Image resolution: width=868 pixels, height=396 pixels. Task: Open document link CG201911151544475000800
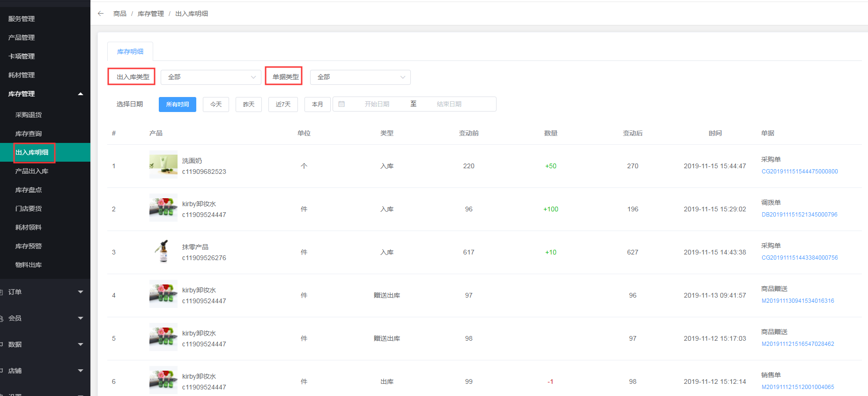pyautogui.click(x=800, y=172)
